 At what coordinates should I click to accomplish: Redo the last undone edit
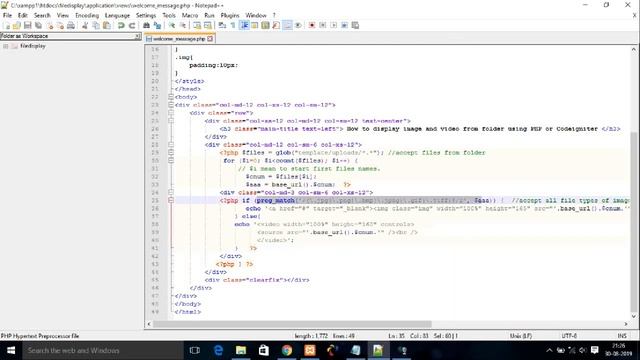tap(132, 25)
